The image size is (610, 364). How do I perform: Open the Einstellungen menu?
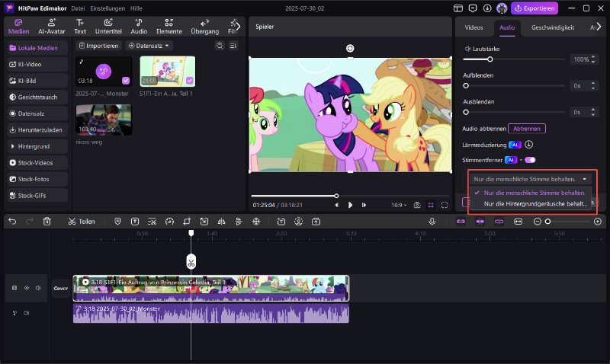point(108,8)
